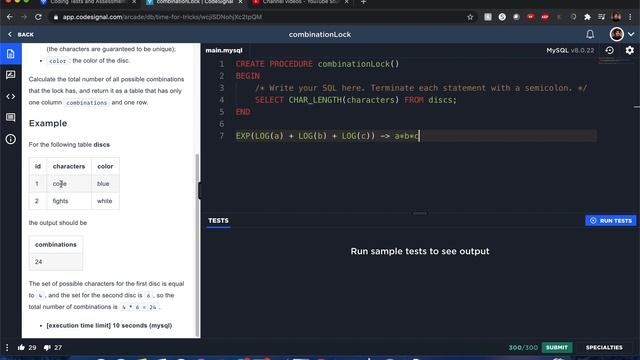Go back with the BACK button
Screen dimensions: 640x360
[x=21, y=35]
